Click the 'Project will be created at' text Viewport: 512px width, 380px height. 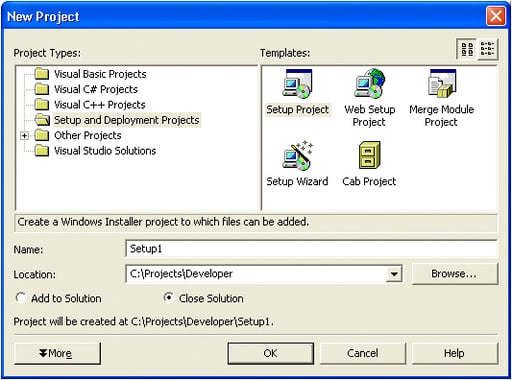pyautogui.click(x=143, y=322)
